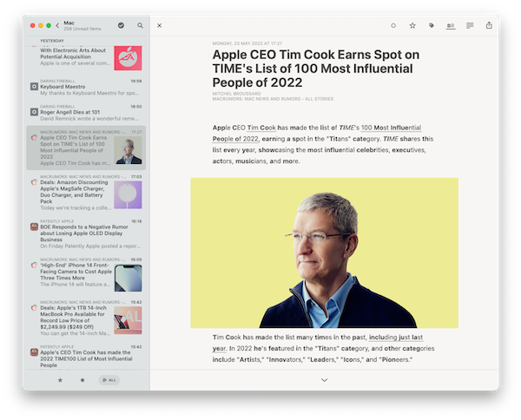Jump to next article with down chevron
This screenshot has width=521, height=420.
[325, 380]
